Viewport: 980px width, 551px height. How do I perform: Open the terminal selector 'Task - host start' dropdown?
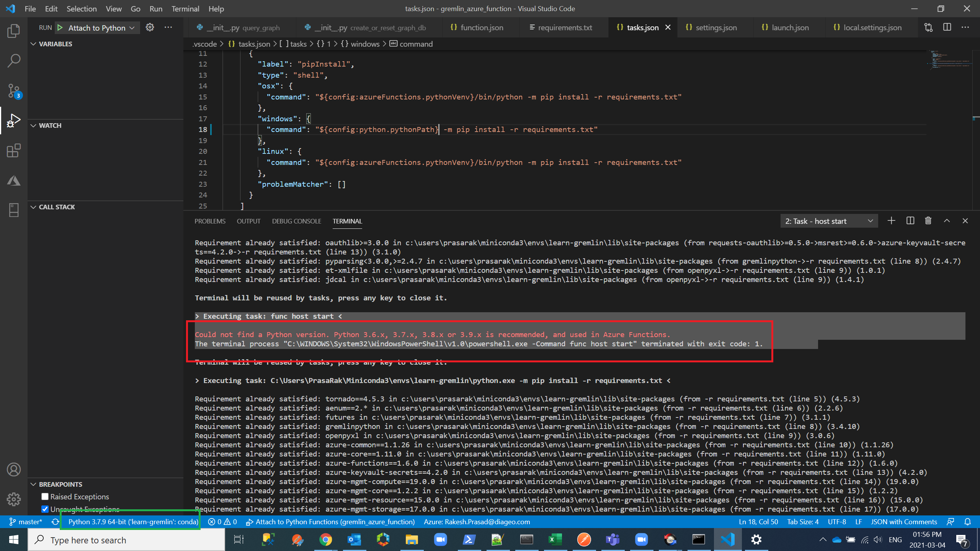(x=829, y=221)
